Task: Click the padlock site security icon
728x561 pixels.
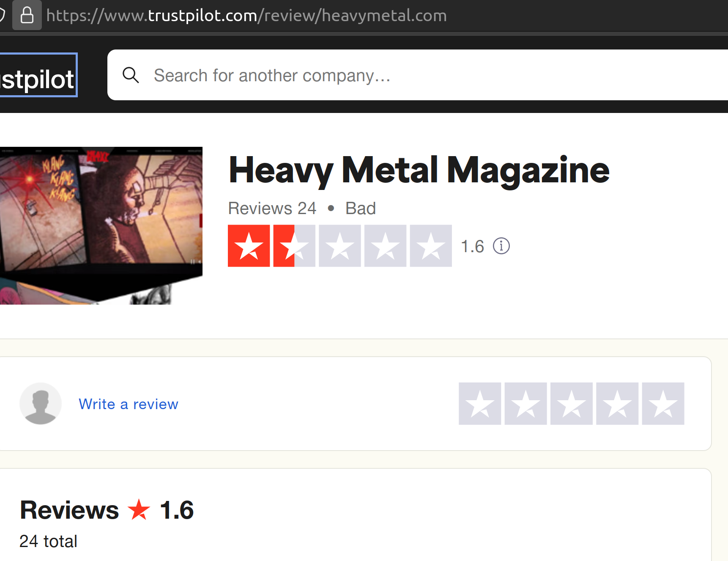Action: point(27,15)
